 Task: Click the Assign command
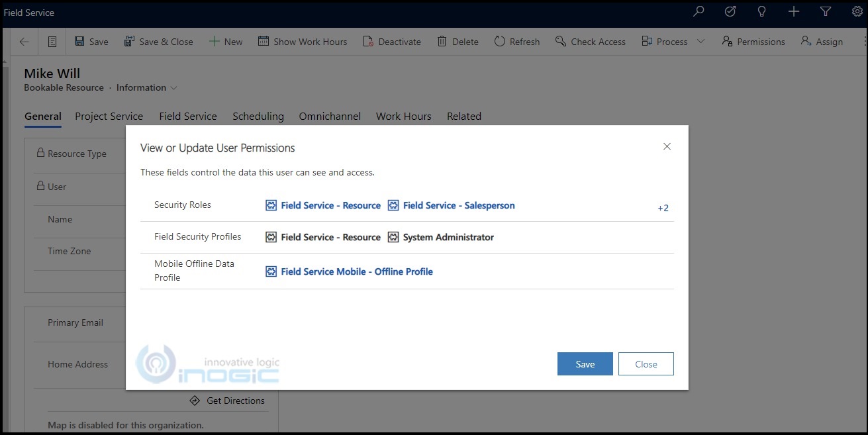(x=822, y=42)
